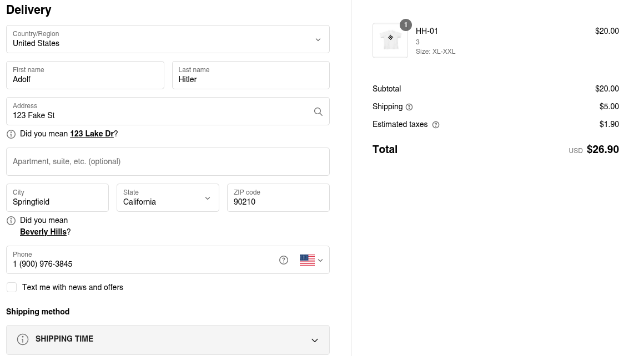Click the Estimated taxes help icon
The width and height of the screenshot is (644, 356).
pyautogui.click(x=436, y=125)
